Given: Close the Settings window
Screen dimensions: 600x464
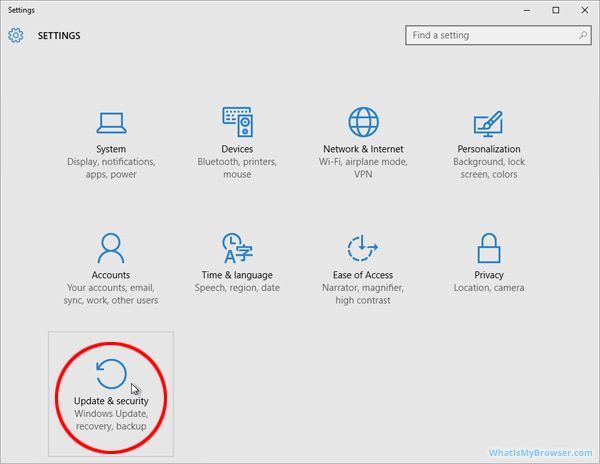Looking at the screenshot, I should click(585, 10).
